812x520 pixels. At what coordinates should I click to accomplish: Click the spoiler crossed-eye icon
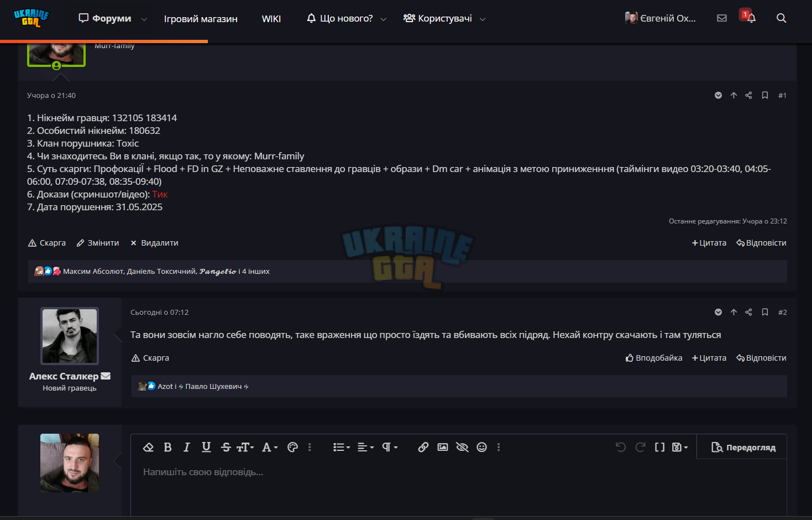click(462, 447)
